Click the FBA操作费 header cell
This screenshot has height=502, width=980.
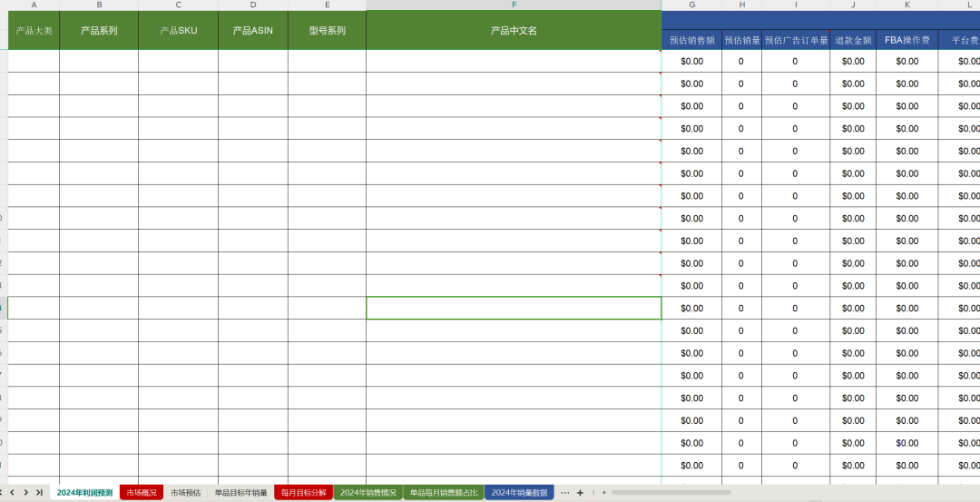pyautogui.click(x=906, y=40)
